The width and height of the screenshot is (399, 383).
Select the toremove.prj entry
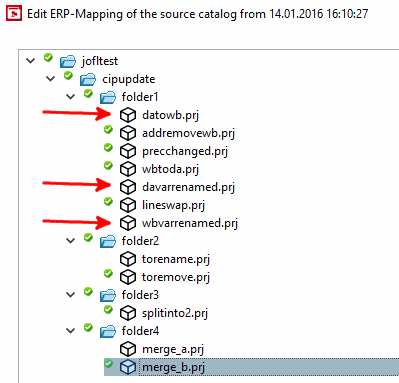click(176, 277)
